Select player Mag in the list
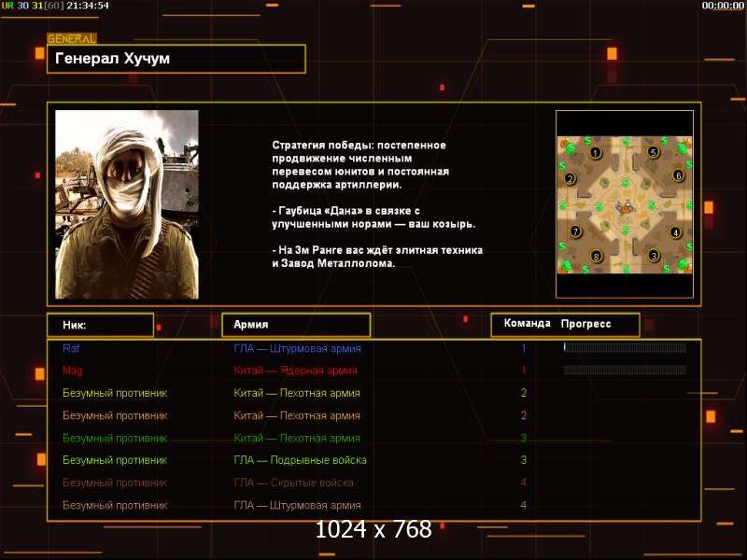This screenshot has width=747, height=560. (x=73, y=371)
